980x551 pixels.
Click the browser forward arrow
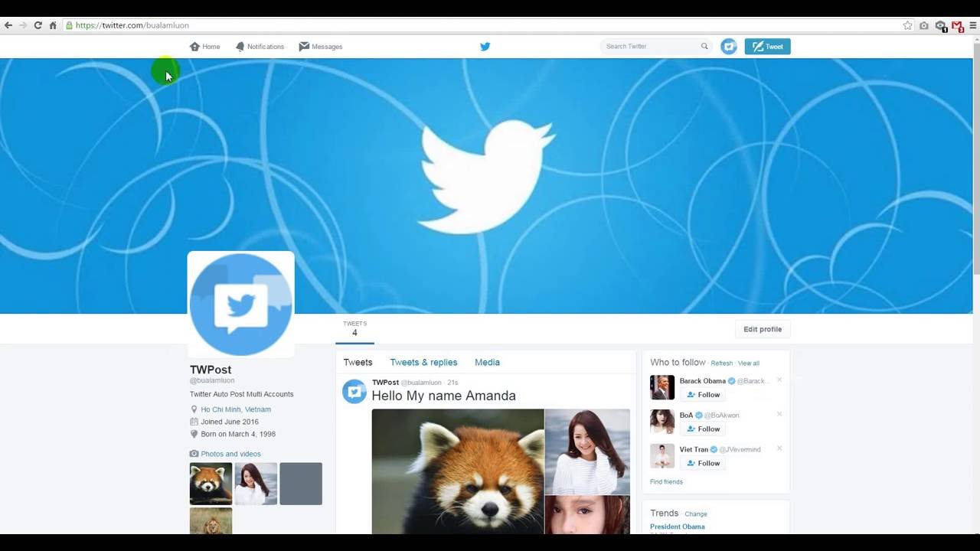click(x=23, y=25)
